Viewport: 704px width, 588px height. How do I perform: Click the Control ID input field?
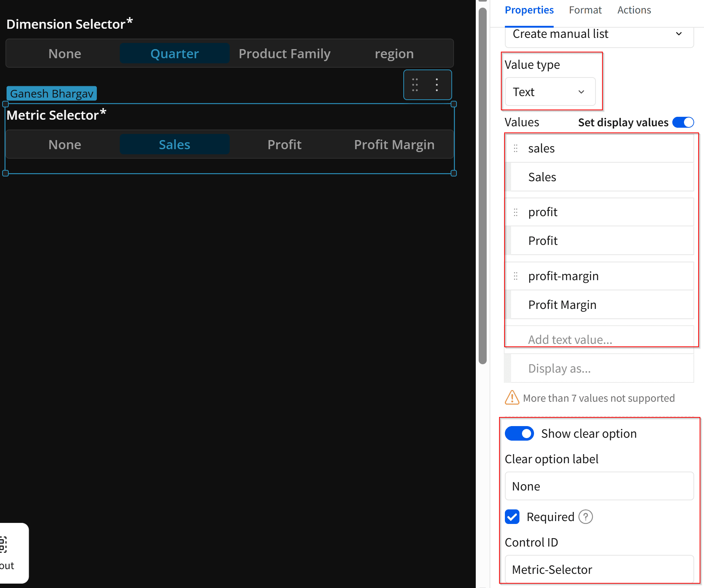599,569
